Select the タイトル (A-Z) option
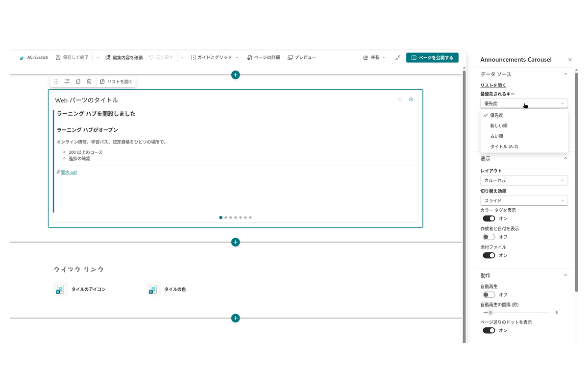Image resolution: width=588 pixels, height=392 pixels. coord(524,147)
